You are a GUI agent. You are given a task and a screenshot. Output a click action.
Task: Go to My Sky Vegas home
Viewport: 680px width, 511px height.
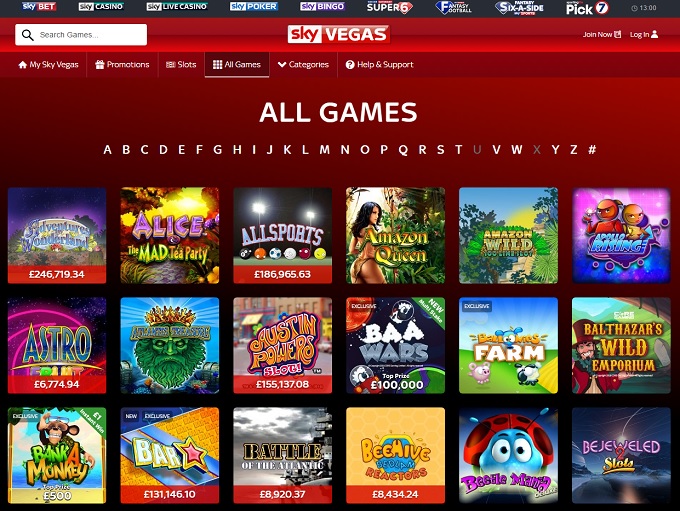click(48, 65)
